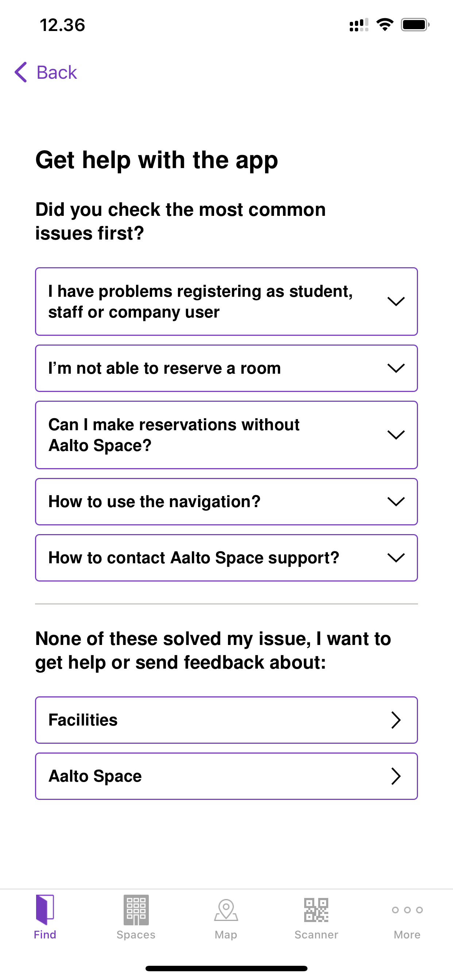This screenshot has width=453, height=980.
Task: Tap the back chevron arrow icon
Action: 21,72
